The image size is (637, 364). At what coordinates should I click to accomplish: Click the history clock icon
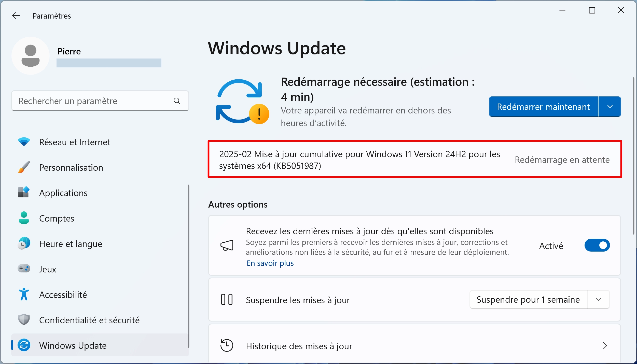click(x=227, y=346)
